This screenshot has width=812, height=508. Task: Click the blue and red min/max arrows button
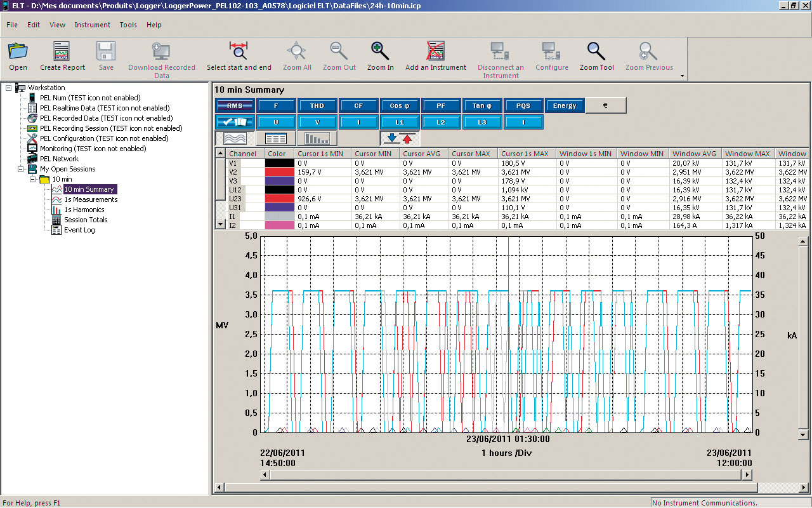click(x=399, y=138)
